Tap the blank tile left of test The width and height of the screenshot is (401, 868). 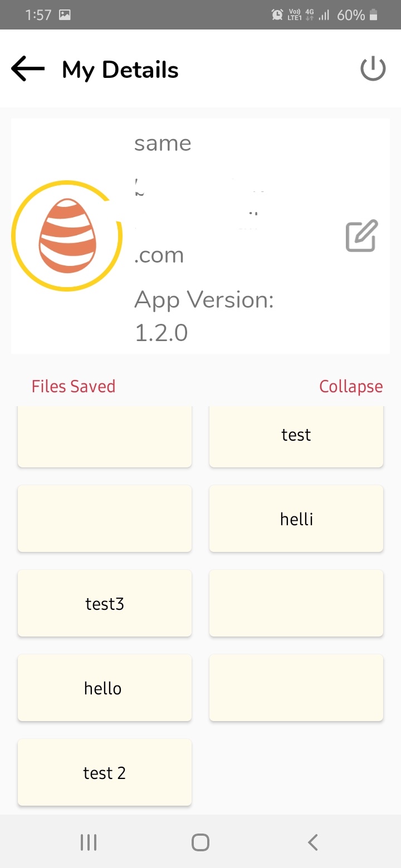point(105,436)
